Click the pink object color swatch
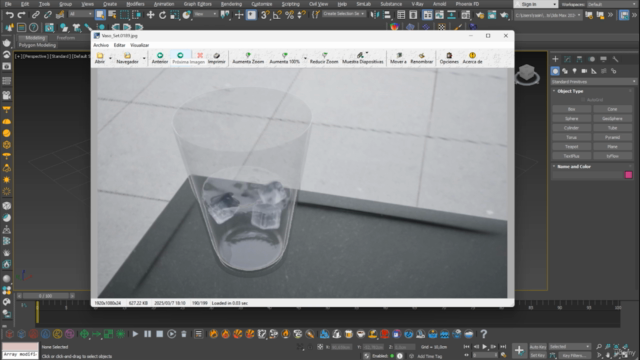640x360 pixels. 628,175
